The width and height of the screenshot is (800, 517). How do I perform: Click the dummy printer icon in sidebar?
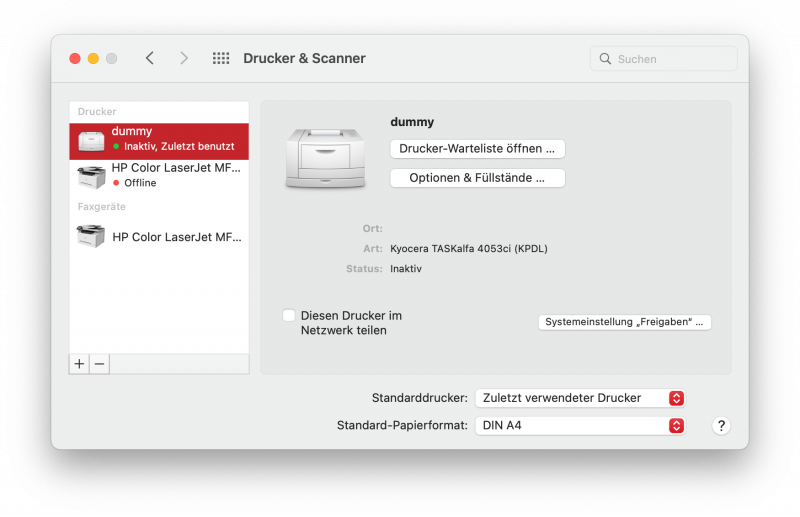91,141
